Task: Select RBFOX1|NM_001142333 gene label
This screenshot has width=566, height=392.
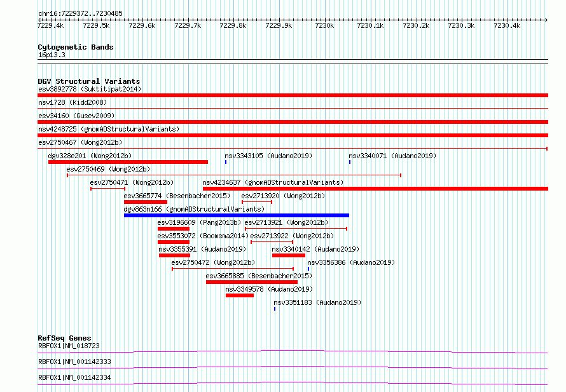Action: point(74,362)
